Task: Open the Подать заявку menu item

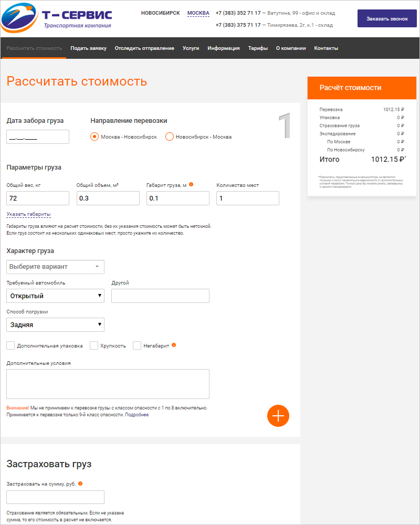Action: [88, 48]
